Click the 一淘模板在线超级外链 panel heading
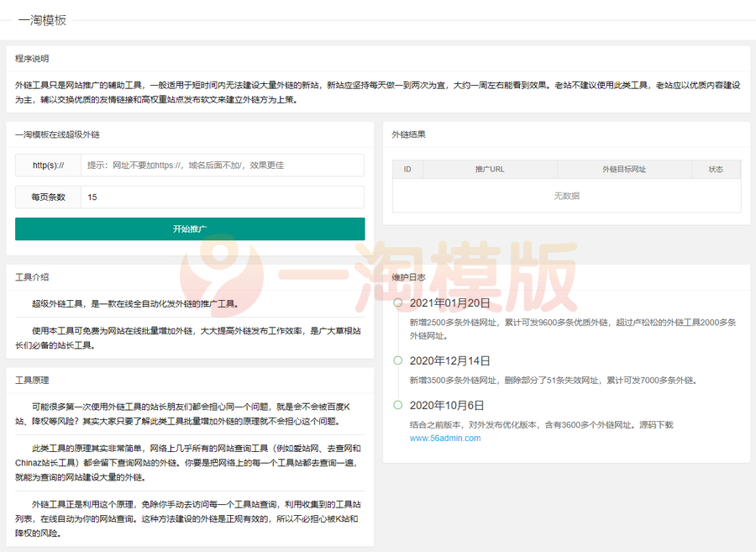This screenshot has height=552, width=756. click(x=57, y=134)
